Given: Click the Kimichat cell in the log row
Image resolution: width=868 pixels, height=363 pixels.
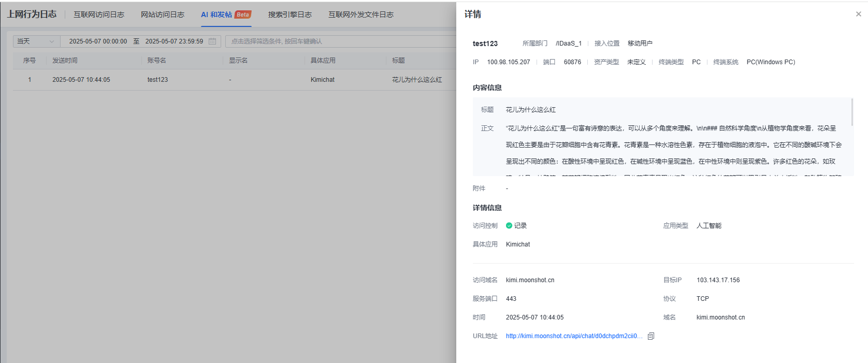Looking at the screenshot, I should pyautogui.click(x=322, y=80).
